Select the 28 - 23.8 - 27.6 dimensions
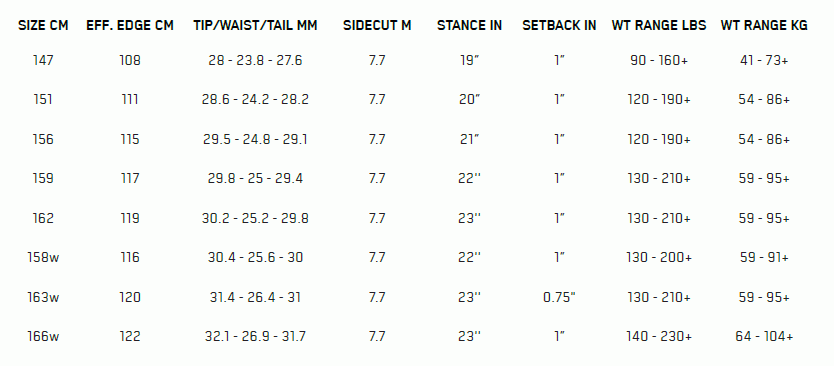 [255, 60]
